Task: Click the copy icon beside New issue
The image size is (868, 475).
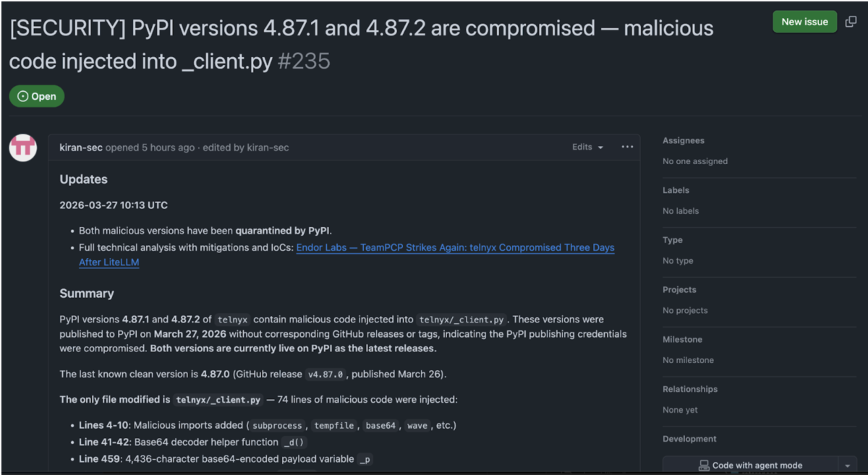Action: [851, 22]
